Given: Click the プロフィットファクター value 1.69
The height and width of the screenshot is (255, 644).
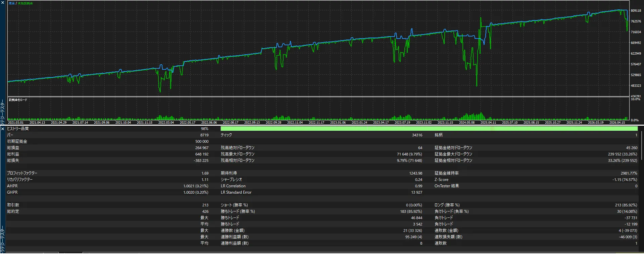Looking at the screenshot, I should point(205,173).
